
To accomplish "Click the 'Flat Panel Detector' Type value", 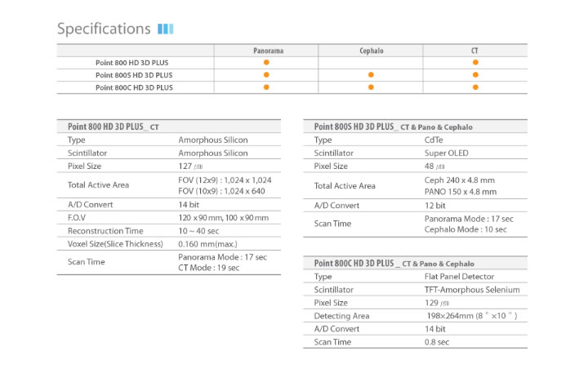I will click(x=459, y=277).
